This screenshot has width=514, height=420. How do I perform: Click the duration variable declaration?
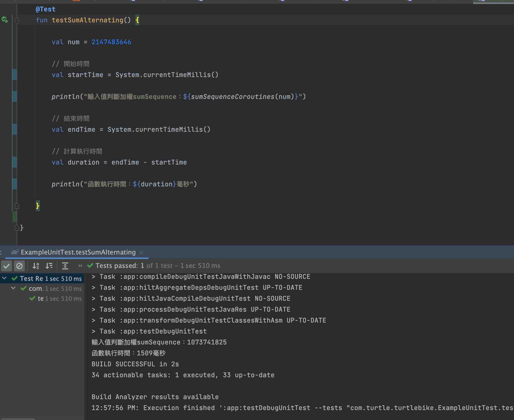tap(83, 162)
